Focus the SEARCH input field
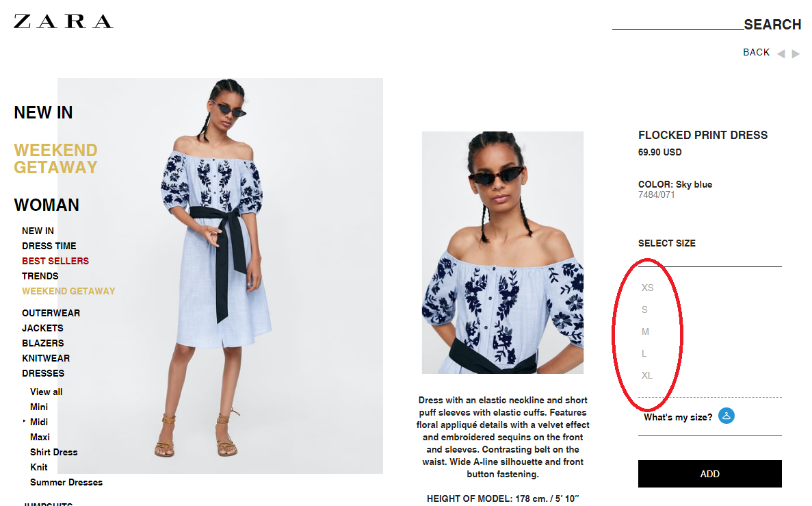The width and height of the screenshot is (812, 506). (678, 24)
